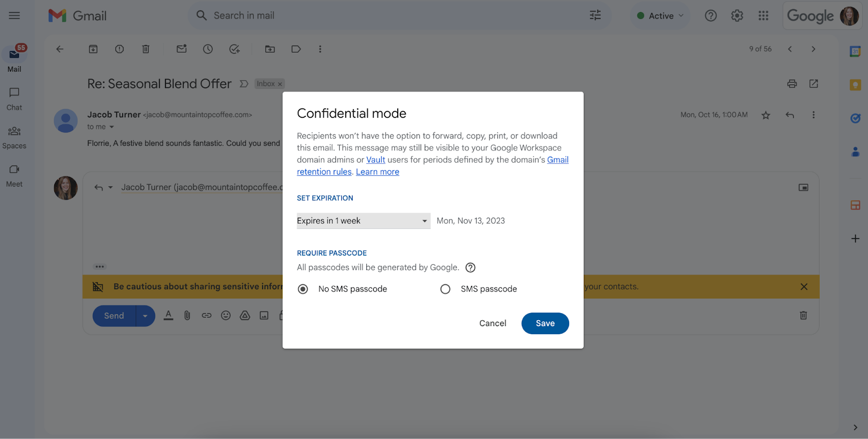Open the Vault link
This screenshot has height=439, width=868.
point(375,160)
